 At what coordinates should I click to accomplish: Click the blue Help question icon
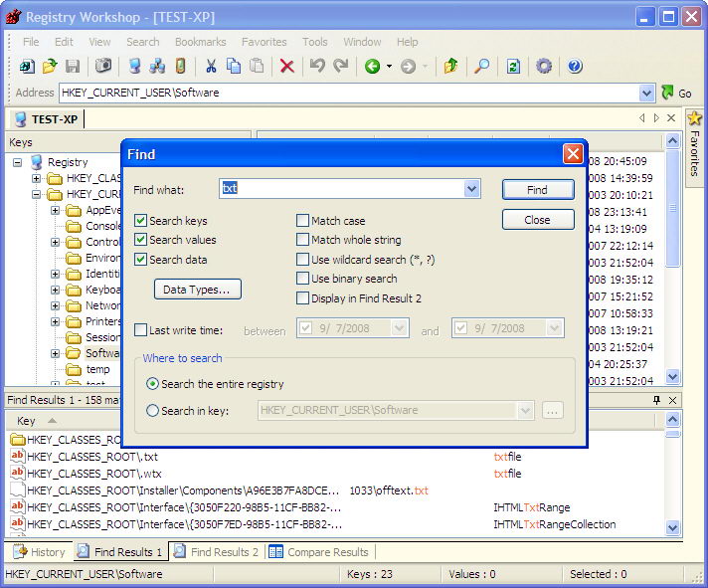(574, 67)
